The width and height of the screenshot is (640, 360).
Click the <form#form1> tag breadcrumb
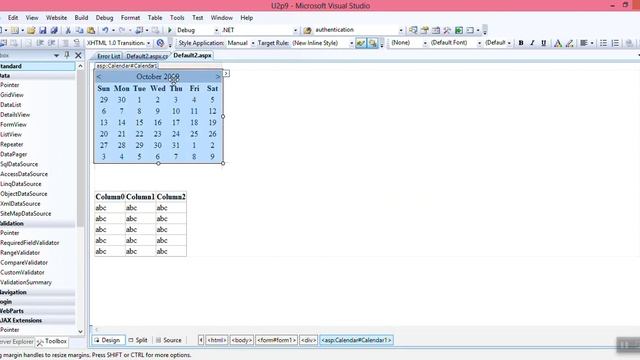click(276, 340)
